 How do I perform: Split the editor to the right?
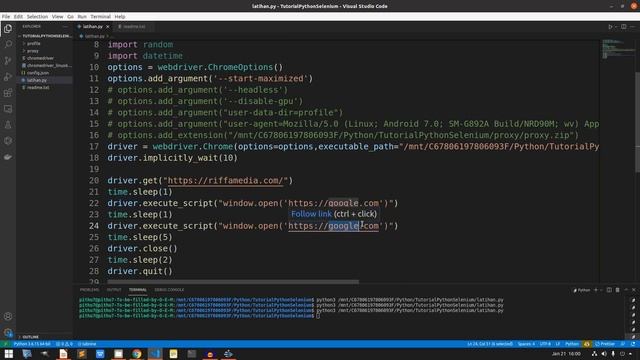(624, 27)
